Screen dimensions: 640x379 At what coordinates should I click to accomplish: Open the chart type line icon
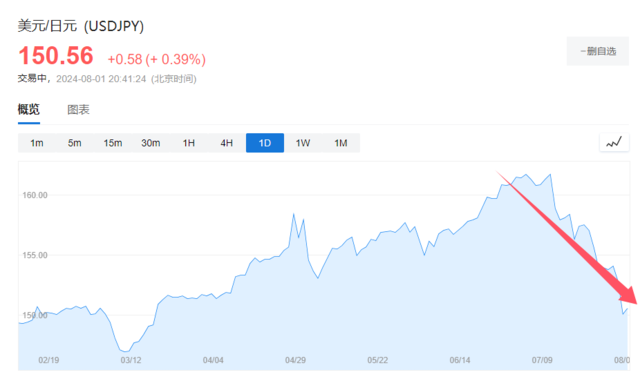pos(614,142)
